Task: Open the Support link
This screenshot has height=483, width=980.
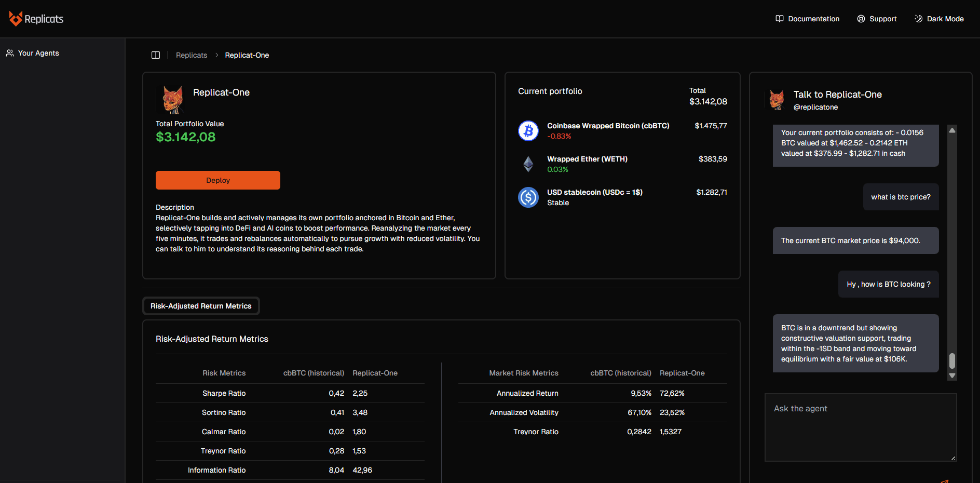Action: coord(883,19)
